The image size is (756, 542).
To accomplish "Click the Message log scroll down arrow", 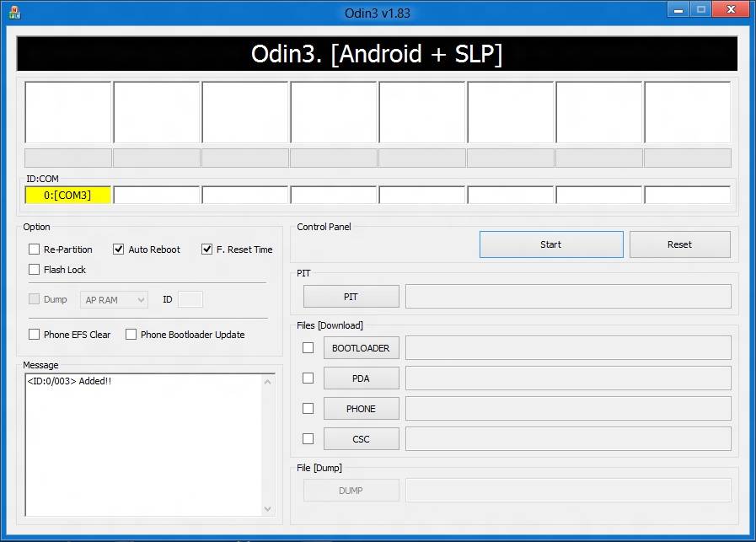I will point(268,509).
